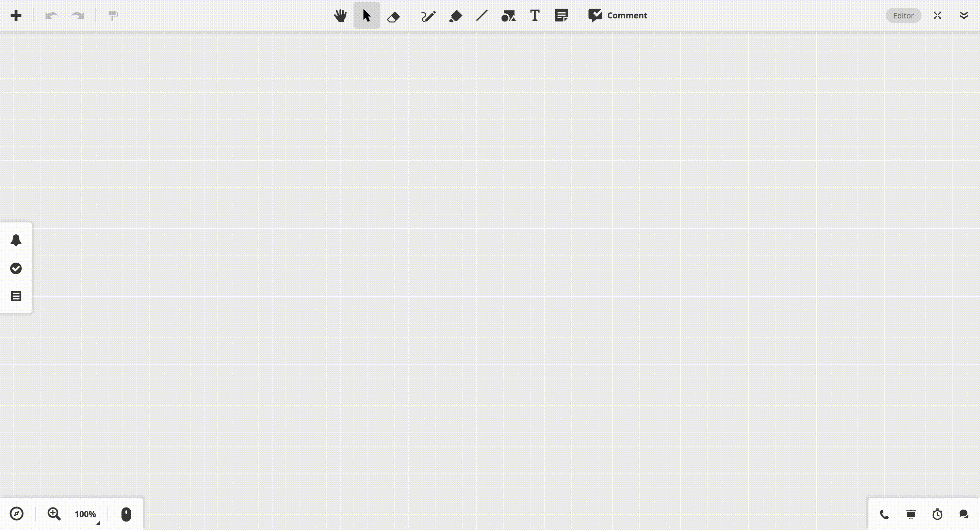Open the zoom level dropdown
980x530 pixels.
86,514
